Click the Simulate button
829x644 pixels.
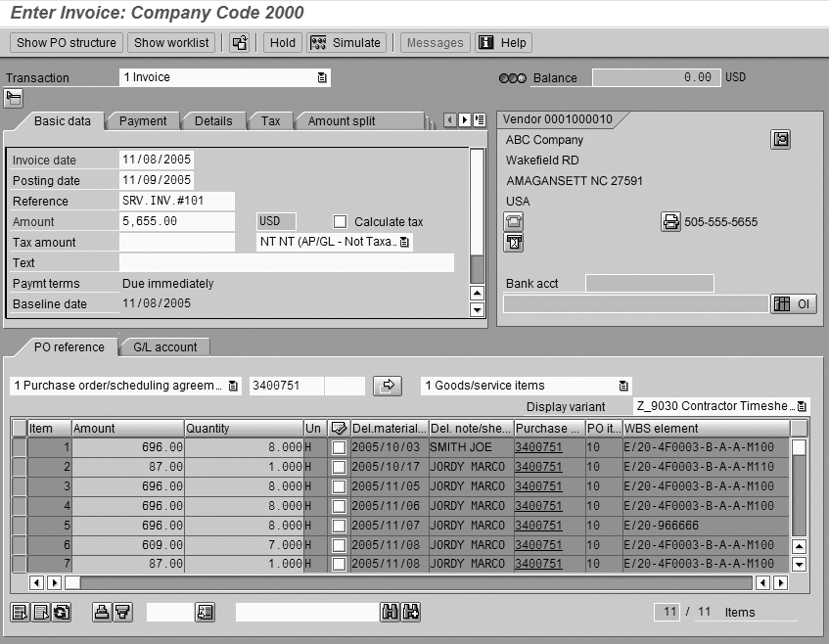pos(346,43)
